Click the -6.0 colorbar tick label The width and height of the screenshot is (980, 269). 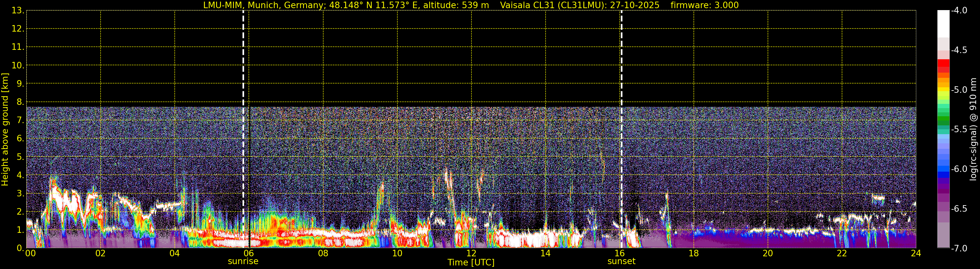(959, 169)
